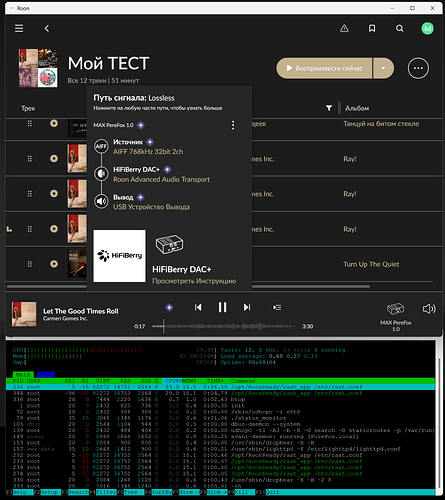Click the AIFF source icon in signal path

[101, 146]
